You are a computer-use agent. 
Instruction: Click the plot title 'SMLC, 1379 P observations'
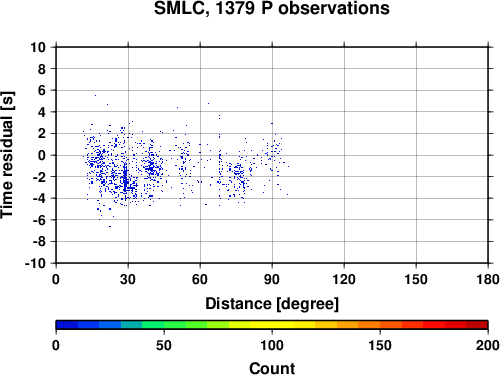[x=271, y=8]
